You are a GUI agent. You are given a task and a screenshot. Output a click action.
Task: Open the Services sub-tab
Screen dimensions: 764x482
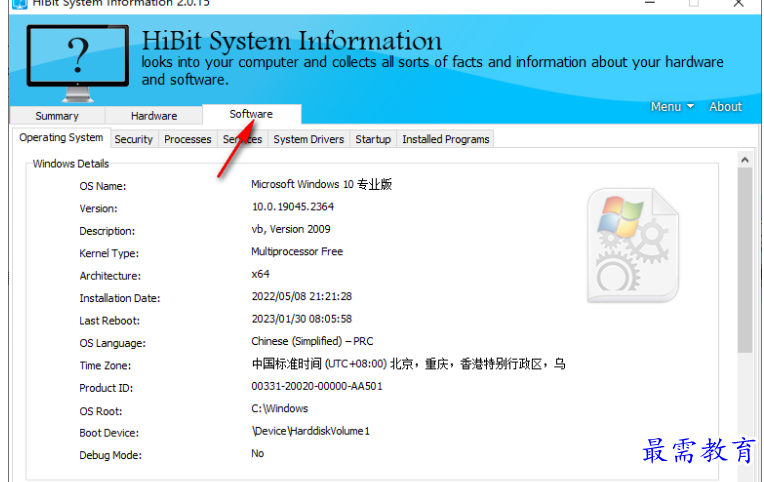click(x=243, y=139)
